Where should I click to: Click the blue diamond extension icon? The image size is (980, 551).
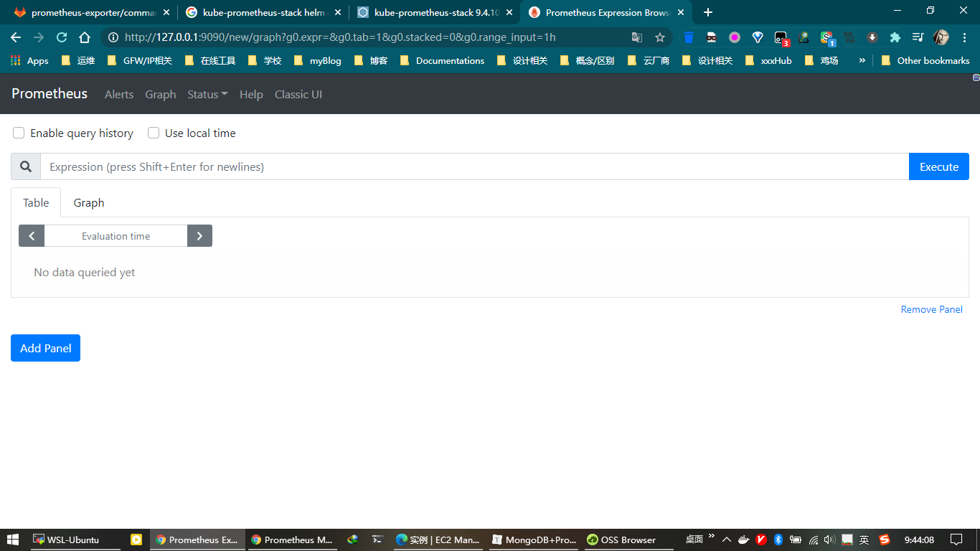click(x=758, y=37)
